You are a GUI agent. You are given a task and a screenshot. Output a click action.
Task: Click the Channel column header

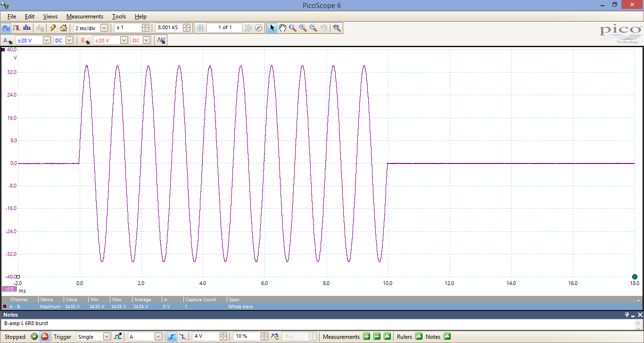pyautogui.click(x=20, y=300)
